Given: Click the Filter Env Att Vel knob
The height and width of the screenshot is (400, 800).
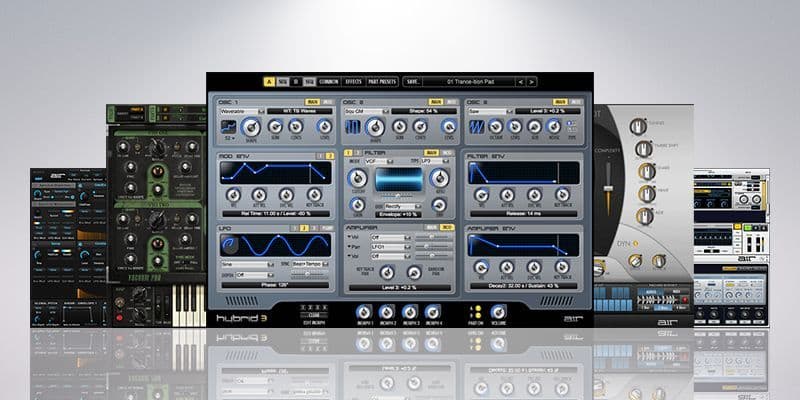Looking at the screenshot, I should point(507,194).
